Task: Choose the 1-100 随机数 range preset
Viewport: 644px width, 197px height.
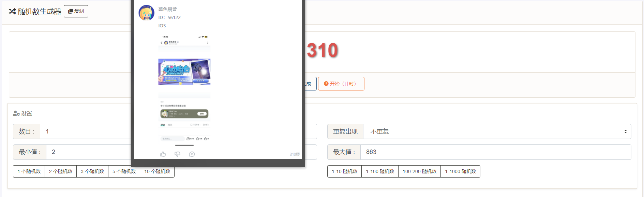Action: click(x=380, y=171)
